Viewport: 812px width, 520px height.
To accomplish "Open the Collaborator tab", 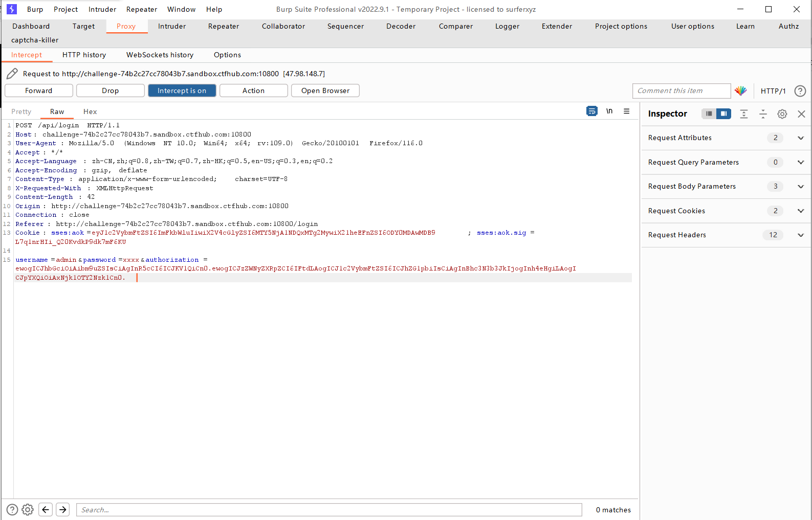I will pyautogui.click(x=283, y=26).
